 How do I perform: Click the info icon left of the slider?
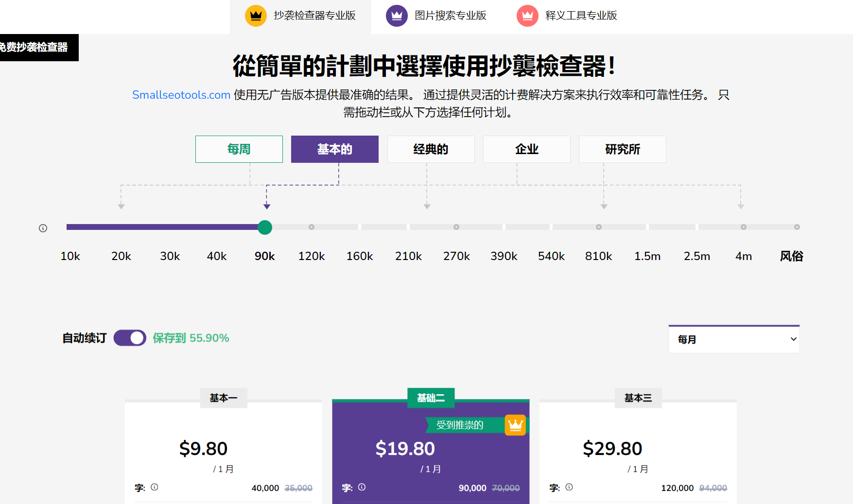pyautogui.click(x=43, y=228)
